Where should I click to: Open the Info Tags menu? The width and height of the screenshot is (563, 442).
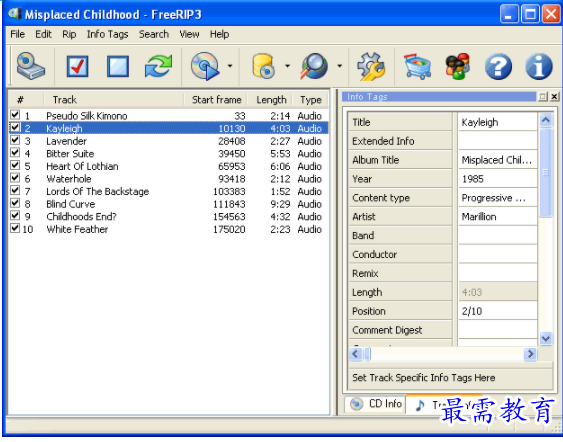coord(107,34)
